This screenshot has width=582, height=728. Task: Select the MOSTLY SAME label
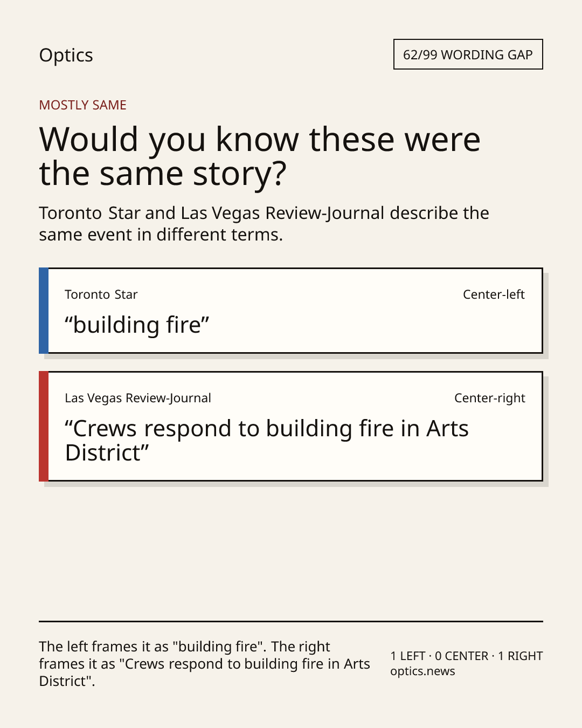[82, 105]
